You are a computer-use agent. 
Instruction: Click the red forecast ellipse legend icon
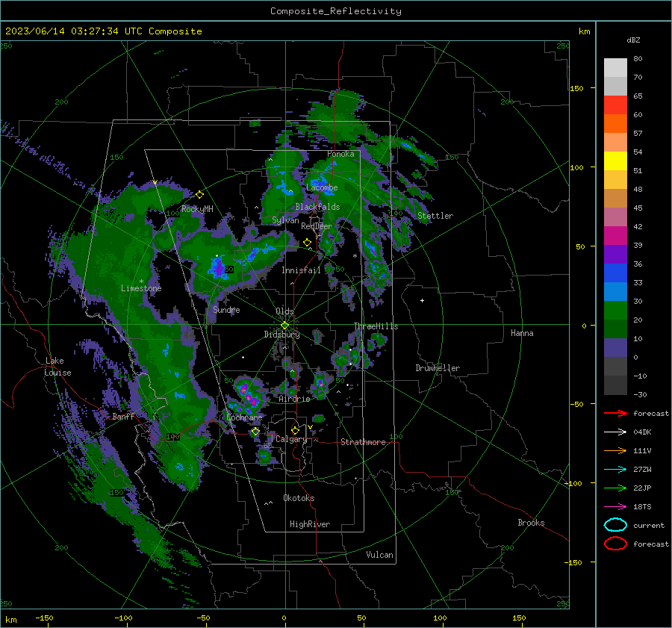(615, 544)
